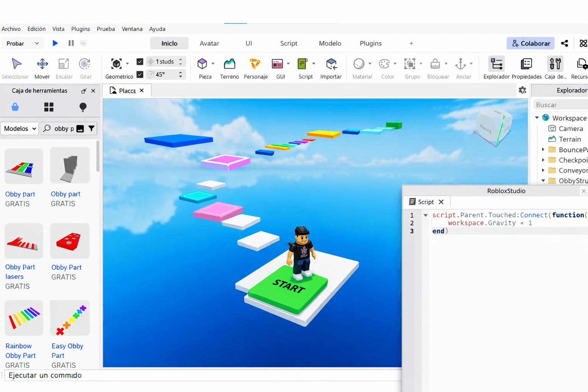Open the Material picker
The height and width of the screenshot is (392, 588).
pos(359,64)
